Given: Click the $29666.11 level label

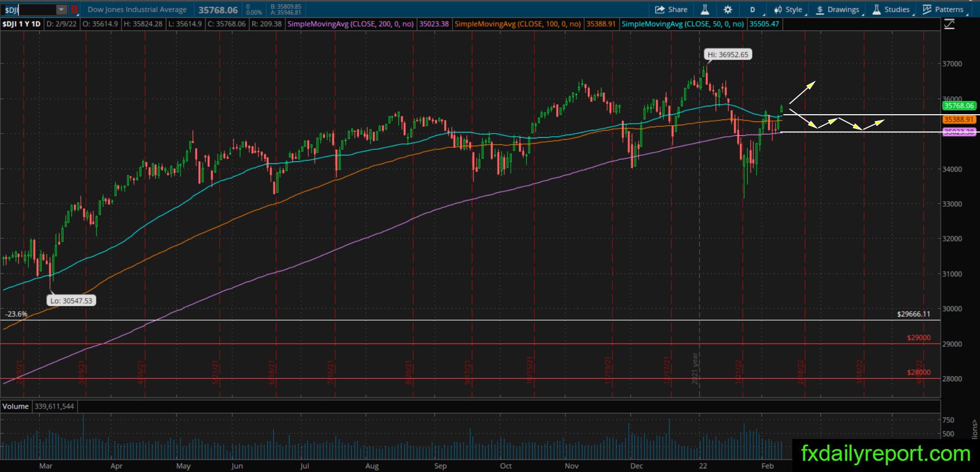Looking at the screenshot, I should coord(913,314).
